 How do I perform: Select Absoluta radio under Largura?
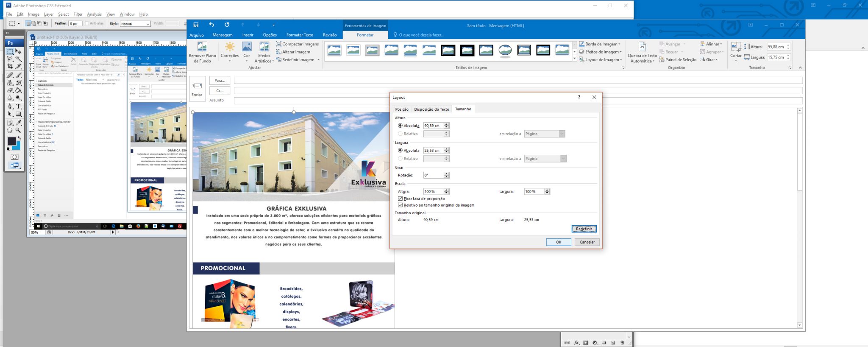pos(400,150)
